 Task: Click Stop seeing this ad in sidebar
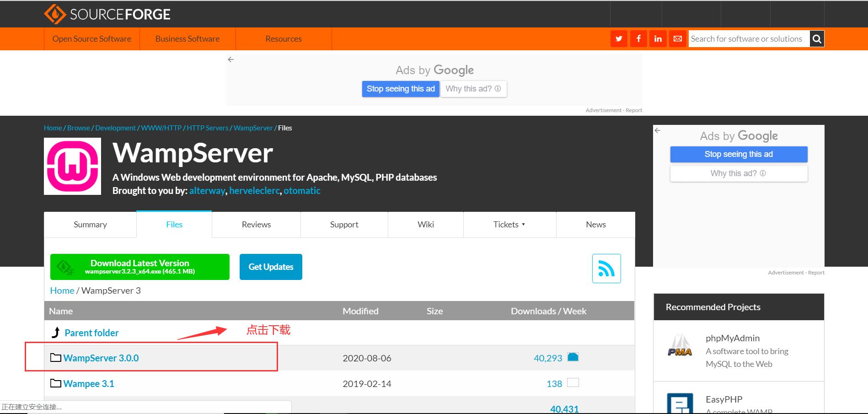point(739,154)
